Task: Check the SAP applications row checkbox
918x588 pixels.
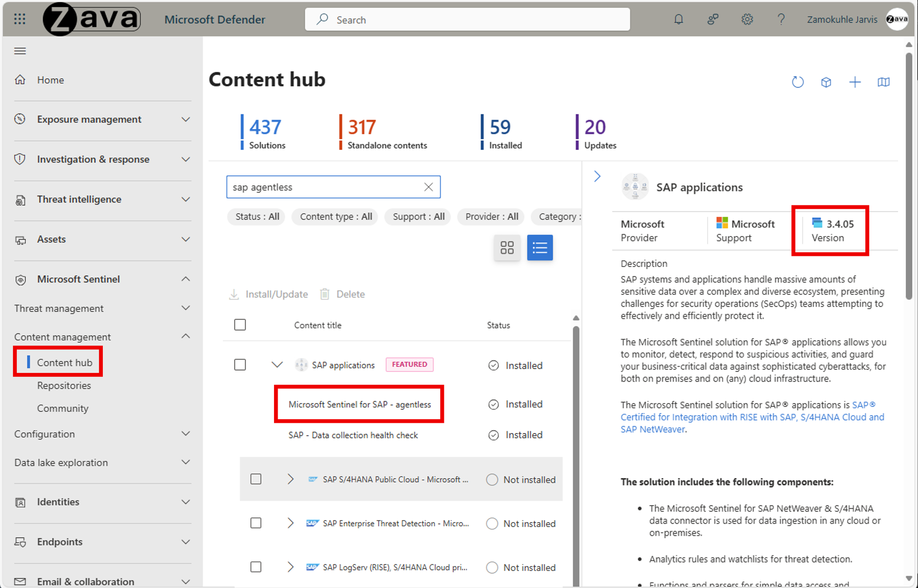Action: click(x=240, y=365)
